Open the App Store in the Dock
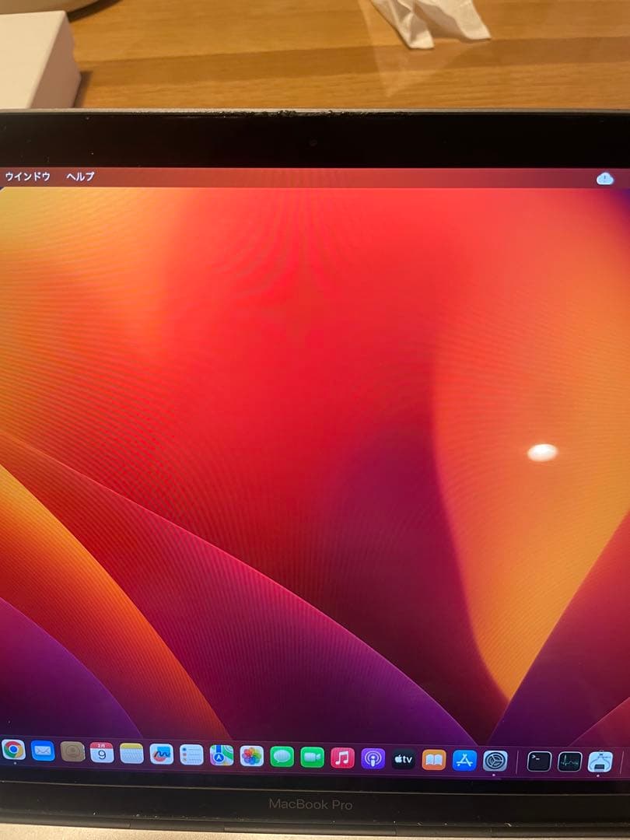This screenshot has height=840, width=630. 464,760
